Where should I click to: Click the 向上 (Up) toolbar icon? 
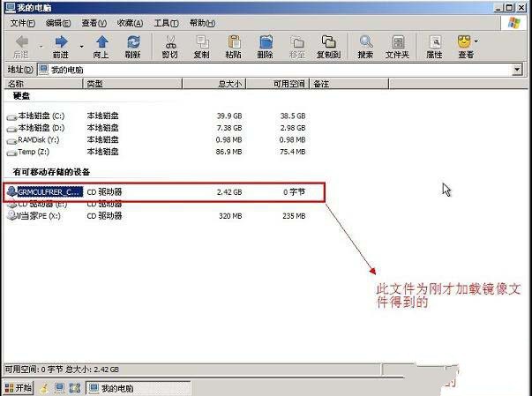click(102, 41)
